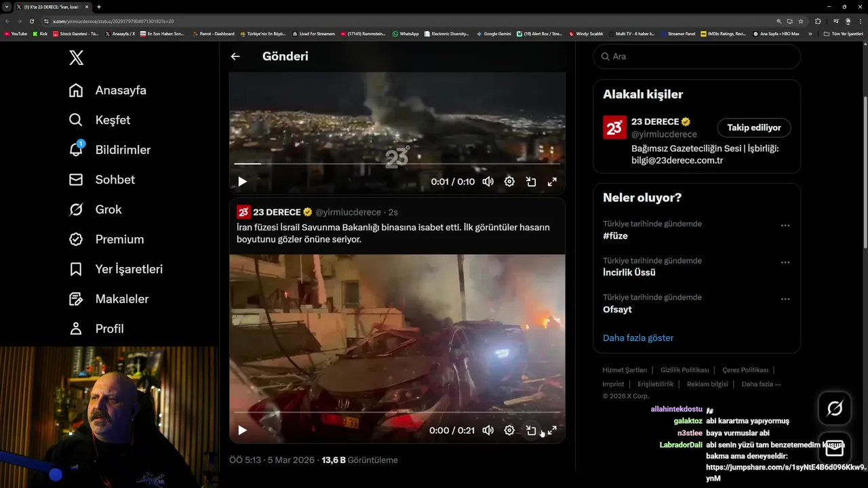868x488 pixels.
Task: Expand top video to fullscreen
Action: tap(552, 182)
